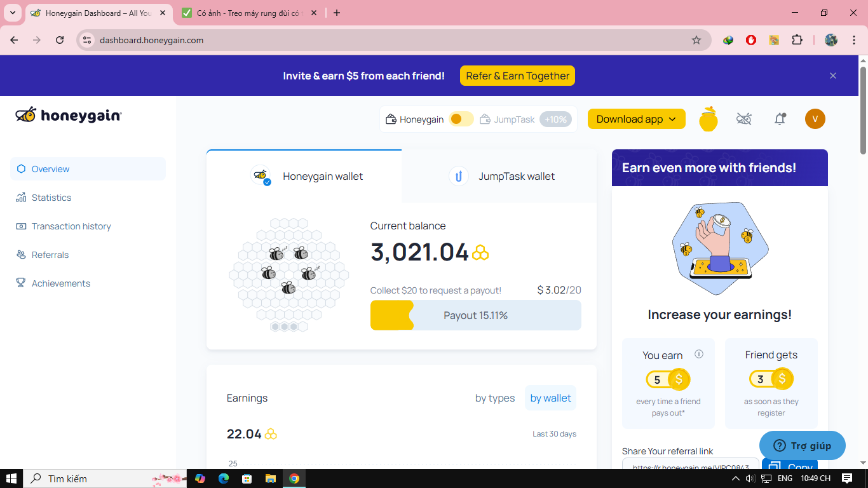Open File Explorer from the taskbar
The width and height of the screenshot is (868, 488).
pyautogui.click(x=271, y=478)
